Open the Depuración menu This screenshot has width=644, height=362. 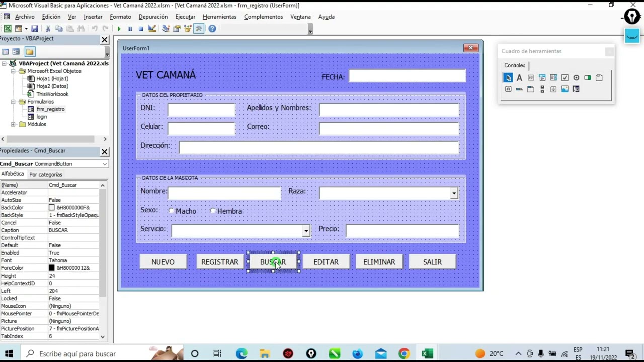(x=153, y=17)
